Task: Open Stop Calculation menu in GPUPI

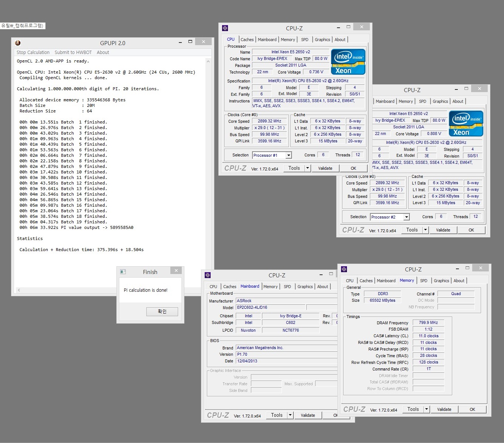Action: [33, 53]
